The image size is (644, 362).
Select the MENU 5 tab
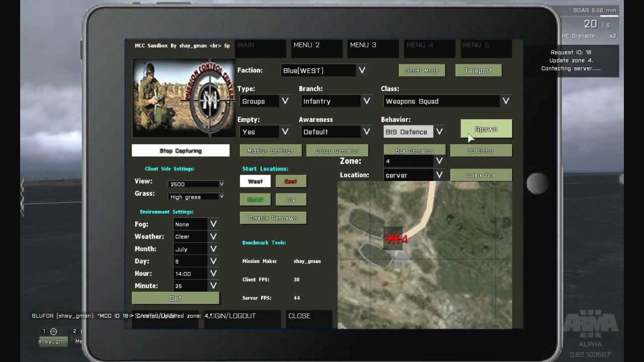(x=487, y=49)
